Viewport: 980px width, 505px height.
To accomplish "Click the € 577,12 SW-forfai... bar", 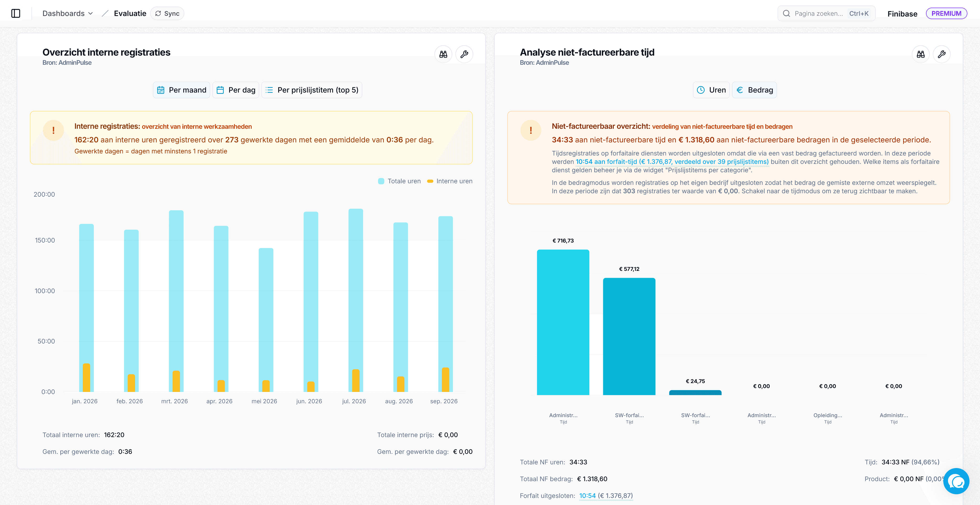I will (x=629, y=336).
